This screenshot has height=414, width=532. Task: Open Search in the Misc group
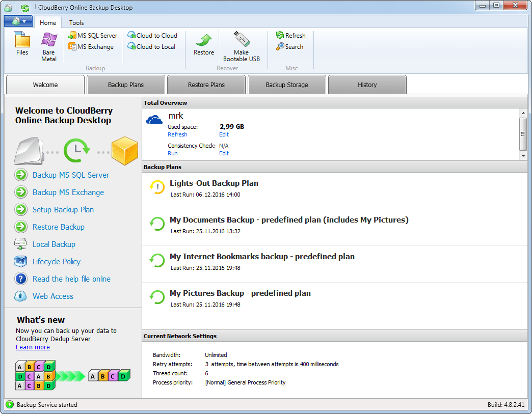[289, 46]
